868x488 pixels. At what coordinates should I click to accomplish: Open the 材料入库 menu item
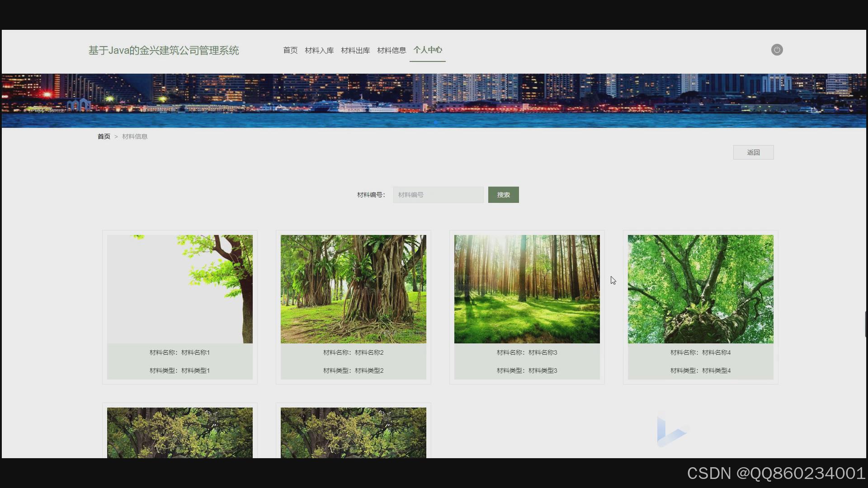[319, 50]
